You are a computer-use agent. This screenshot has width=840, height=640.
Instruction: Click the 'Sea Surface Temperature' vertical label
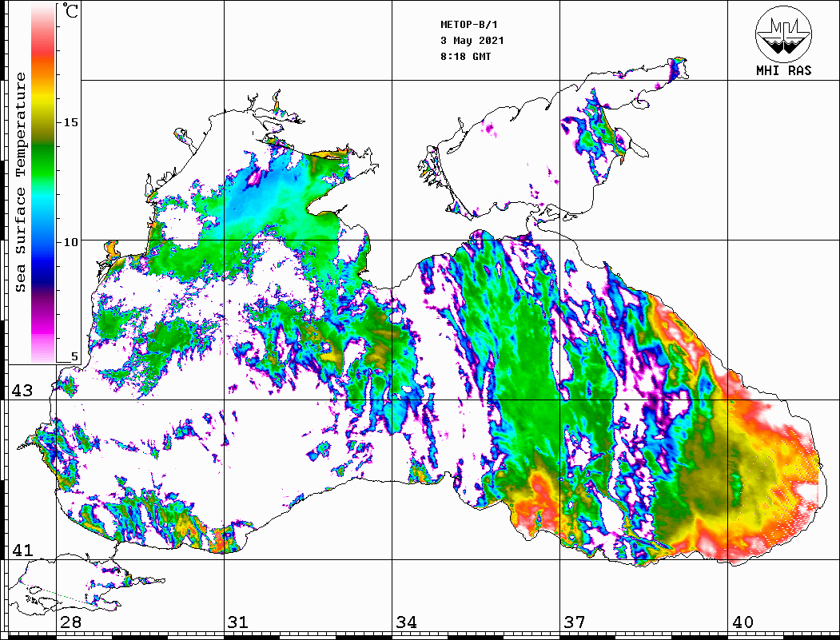20,182
